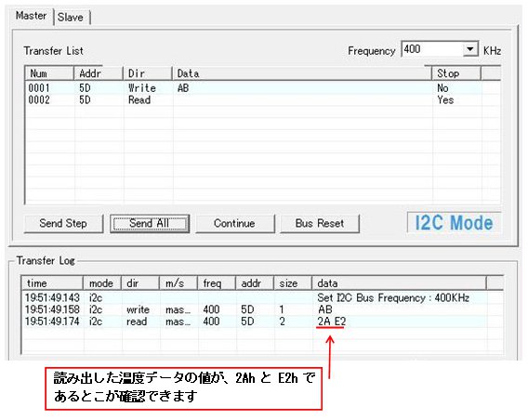Click the Send Step button
Image resolution: width=528 pixels, height=420 pixels.
[63, 223]
